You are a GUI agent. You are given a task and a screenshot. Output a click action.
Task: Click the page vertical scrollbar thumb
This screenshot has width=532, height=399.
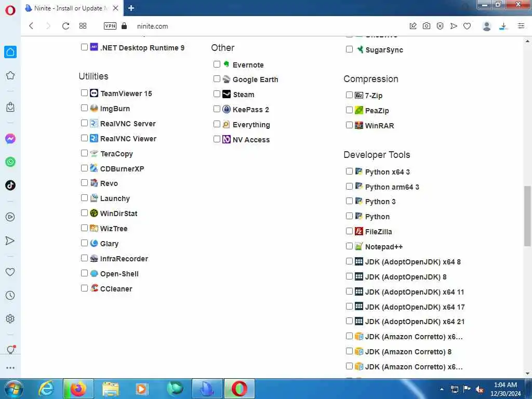pyautogui.click(x=527, y=216)
